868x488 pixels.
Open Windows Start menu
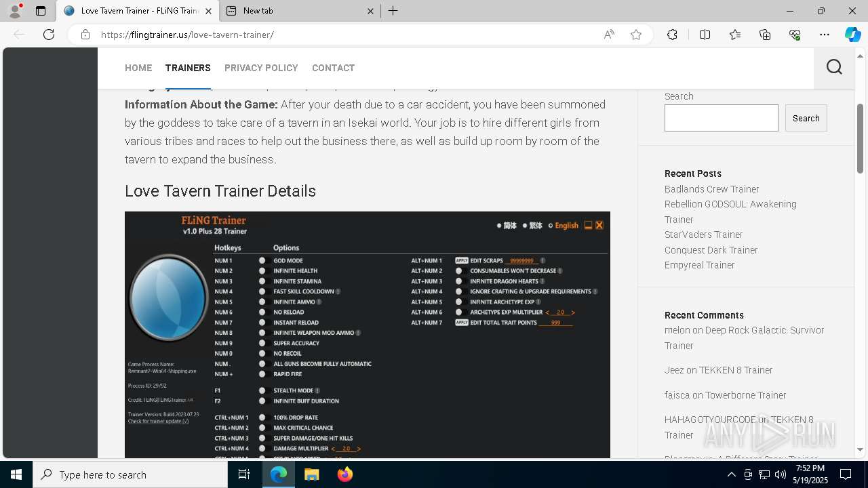(16, 474)
